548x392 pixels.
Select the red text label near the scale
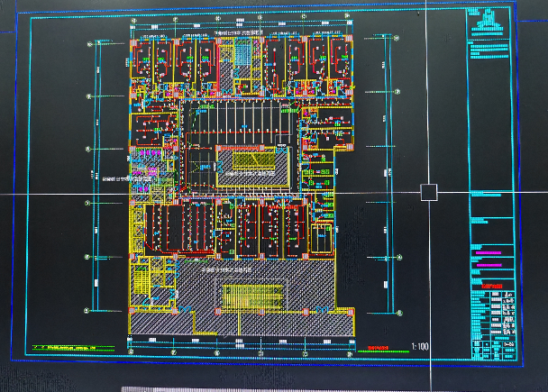379,346
